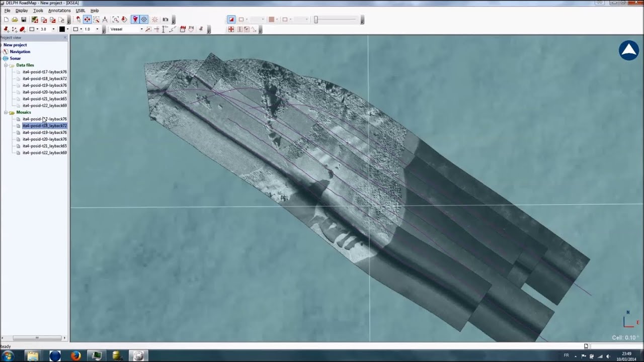Select the red pointer arrow tool
The height and width of the screenshot is (362, 644).
tap(78, 20)
